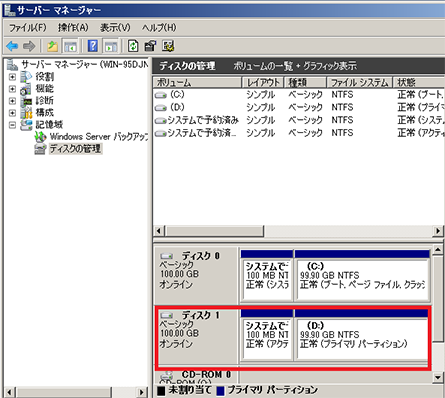This screenshot has width=445, height=398.
Task: Toggle the console tree pane icon
Action: [x=70, y=46]
